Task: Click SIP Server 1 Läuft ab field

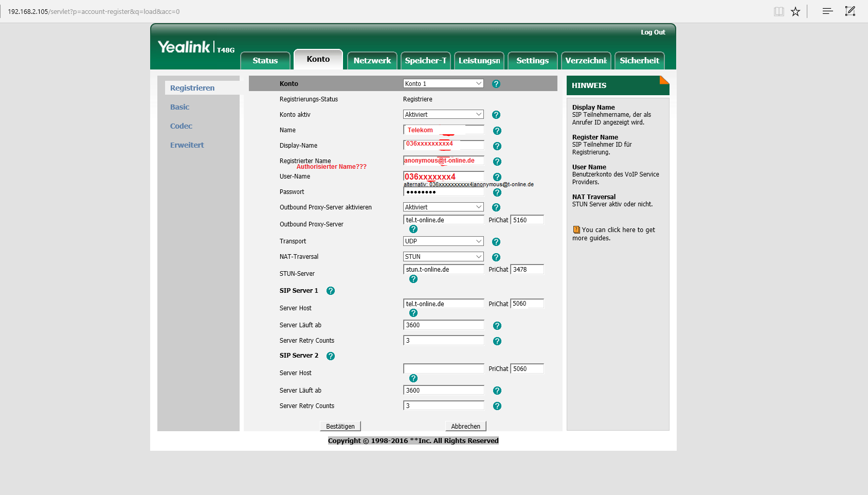Action: tap(444, 325)
